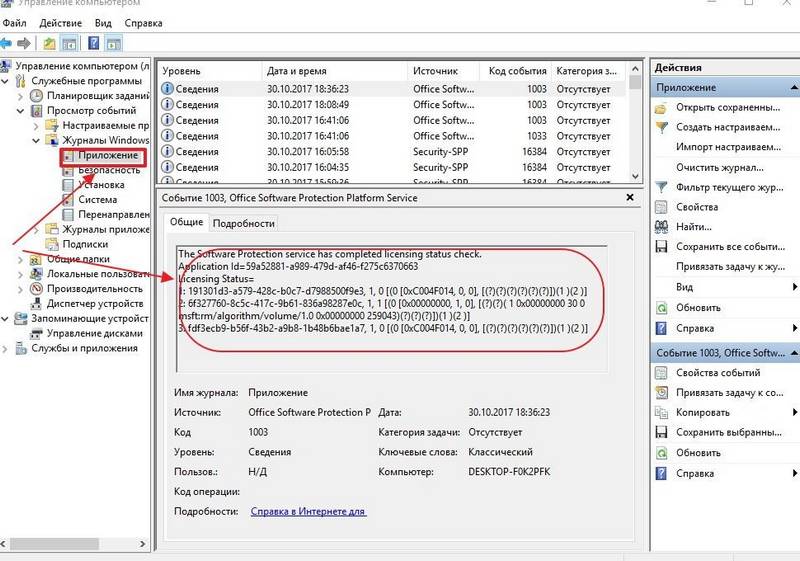Click Очистить журнал action

pos(720,167)
